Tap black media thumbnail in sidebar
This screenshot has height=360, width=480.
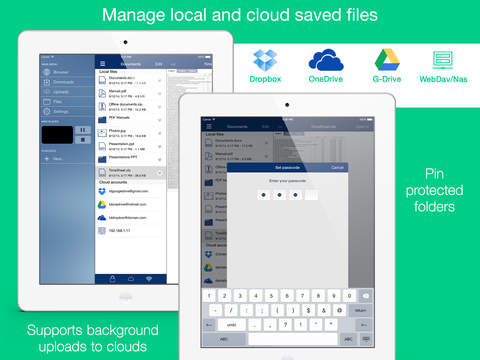click(57, 135)
